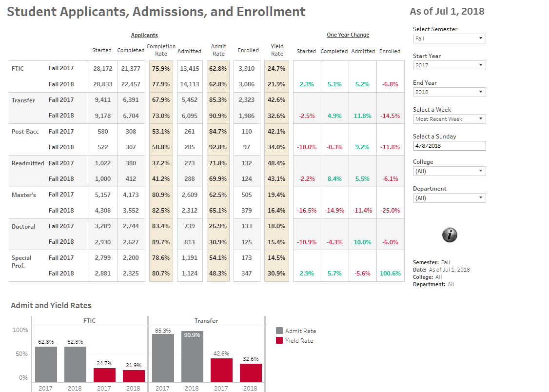Click the One Year Change link
The height and width of the screenshot is (392, 549).
tap(348, 35)
